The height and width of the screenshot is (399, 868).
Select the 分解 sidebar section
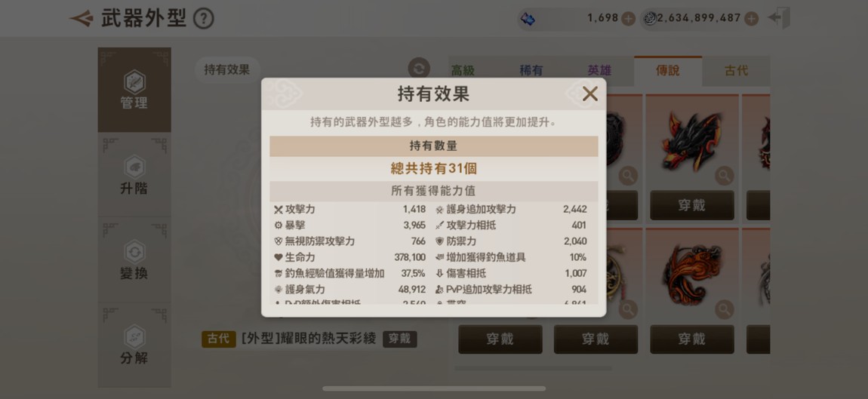point(134,345)
